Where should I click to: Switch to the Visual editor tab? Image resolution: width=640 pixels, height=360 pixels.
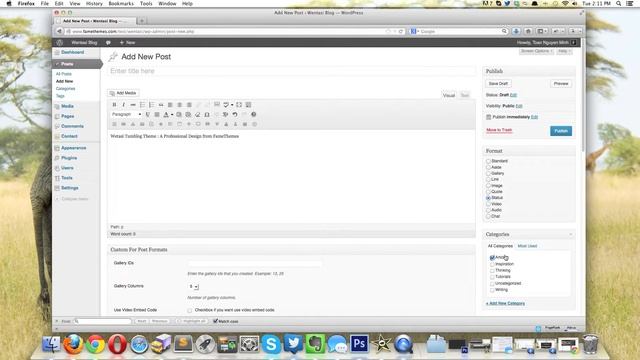pyautogui.click(x=449, y=95)
